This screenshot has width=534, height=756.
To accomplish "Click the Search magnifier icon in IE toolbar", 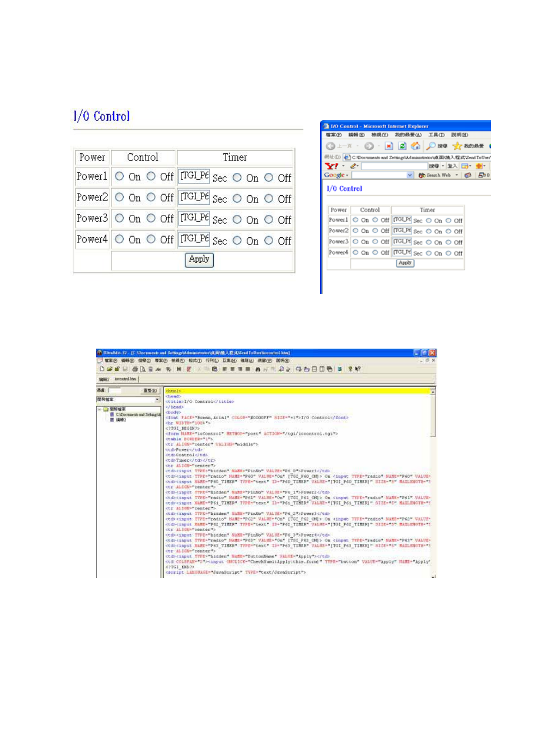I will [430, 145].
